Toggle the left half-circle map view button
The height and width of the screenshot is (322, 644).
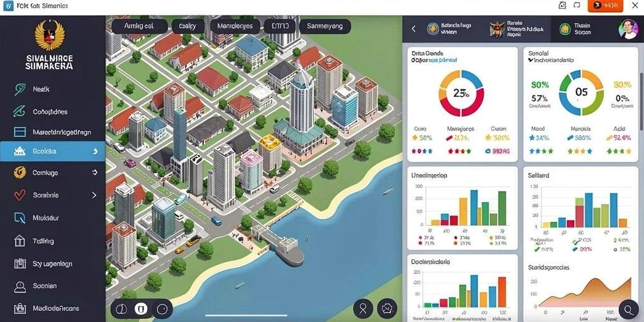pyautogui.click(x=121, y=308)
